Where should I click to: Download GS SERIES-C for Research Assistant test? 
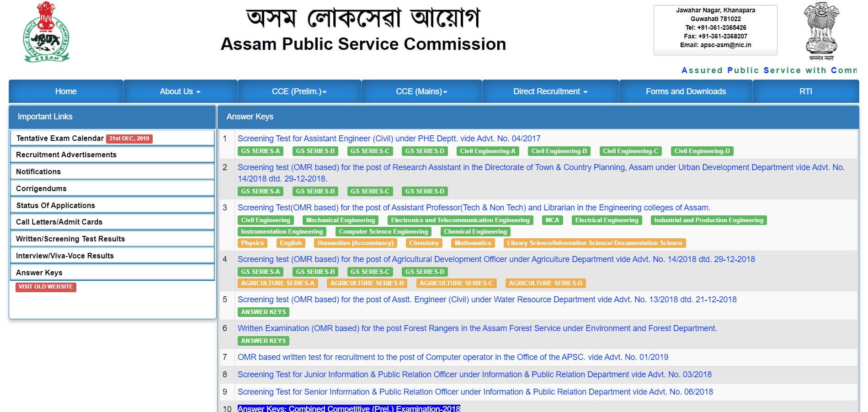click(370, 191)
